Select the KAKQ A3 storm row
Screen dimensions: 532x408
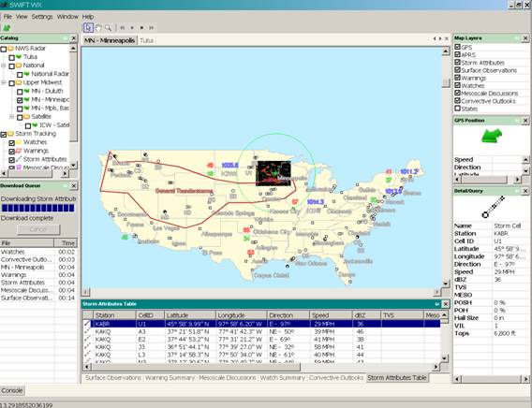coord(261,331)
